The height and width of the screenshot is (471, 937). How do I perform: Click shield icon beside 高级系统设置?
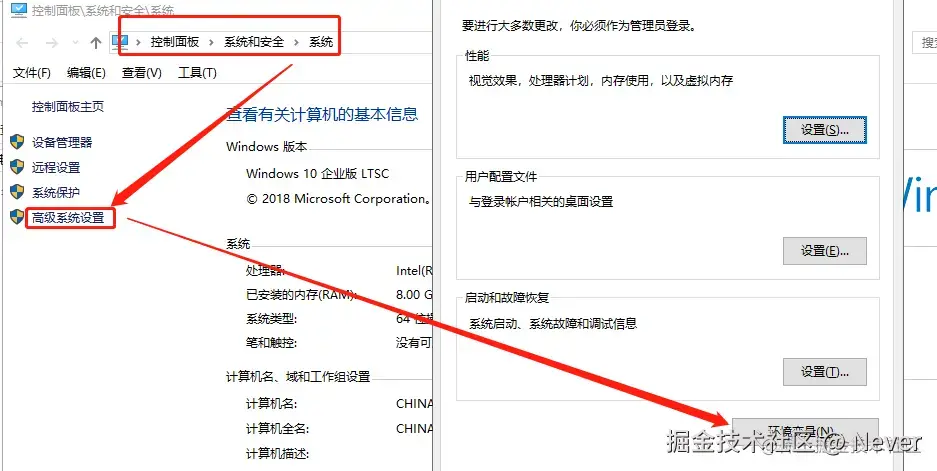(x=17, y=217)
